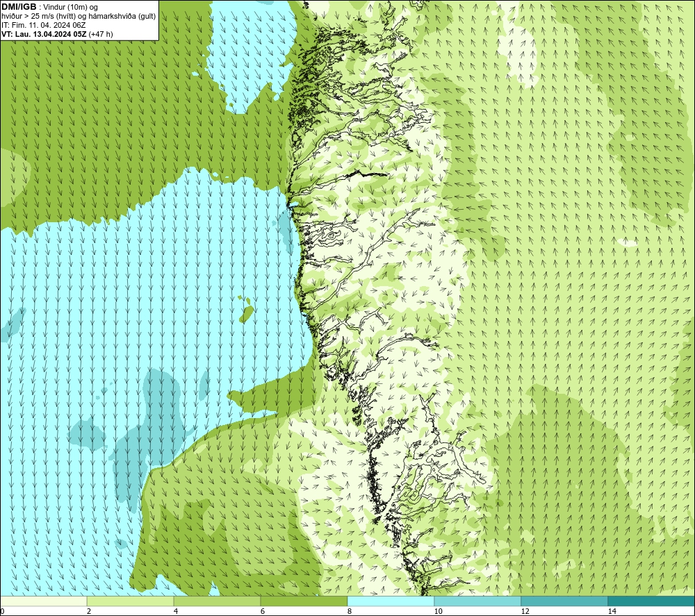Screen dimensions: 695x616
Task: Click the "14" scale label
Action: [x=612, y=611]
